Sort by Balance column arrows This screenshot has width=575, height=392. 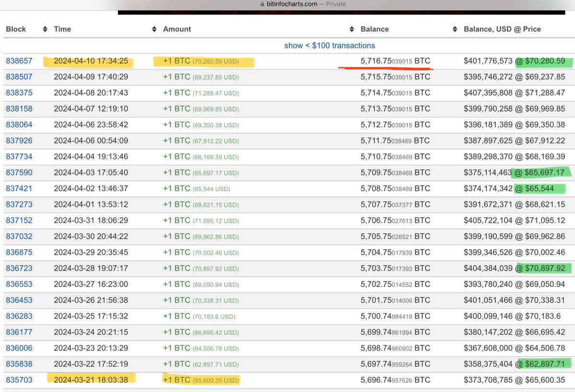pos(455,29)
